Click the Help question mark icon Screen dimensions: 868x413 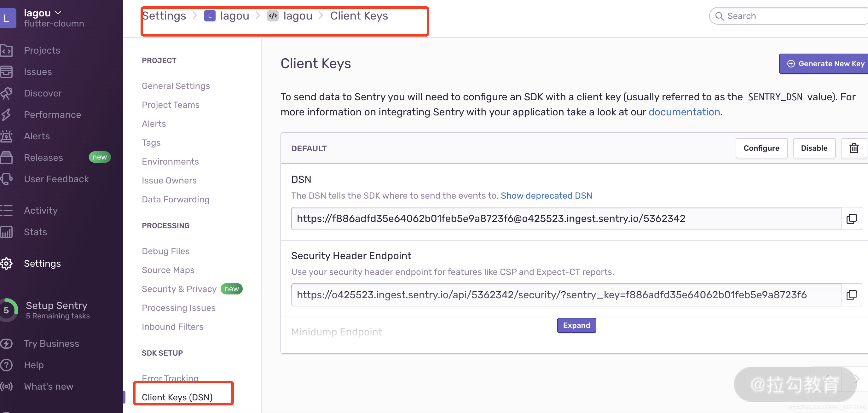click(6, 365)
